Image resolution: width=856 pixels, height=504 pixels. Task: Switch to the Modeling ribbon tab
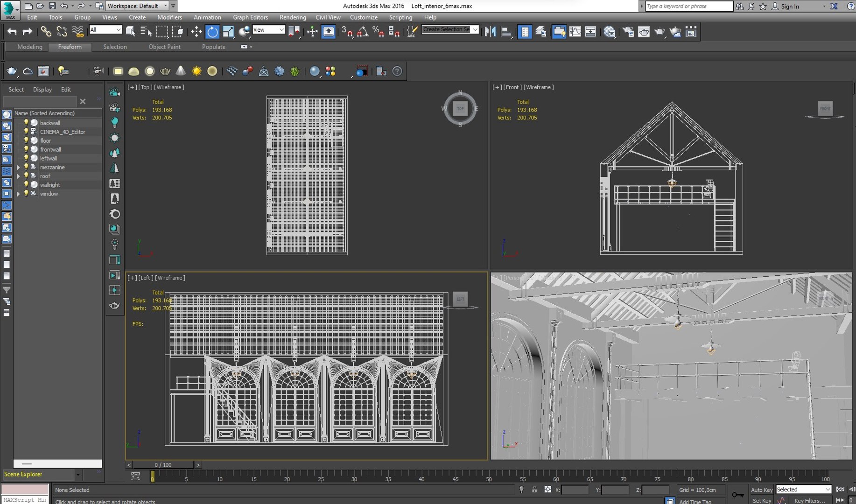(30, 47)
